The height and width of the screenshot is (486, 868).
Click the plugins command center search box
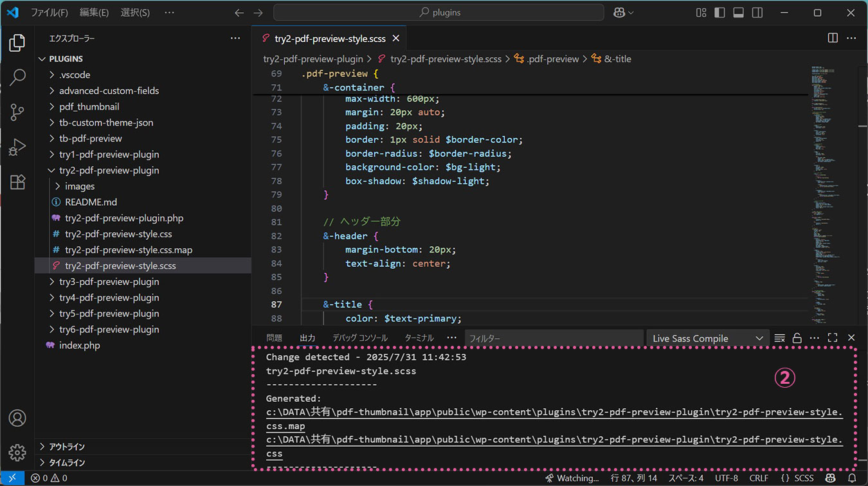coord(439,12)
